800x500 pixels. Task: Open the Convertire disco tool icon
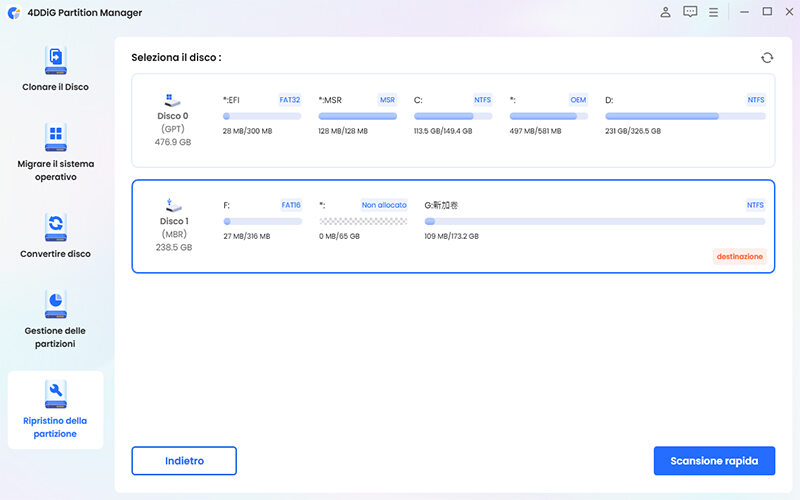(x=55, y=226)
